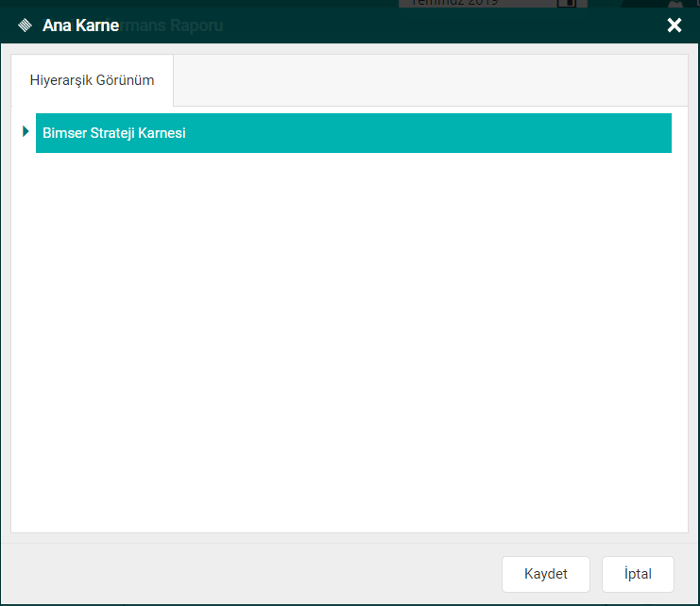The height and width of the screenshot is (606, 700).
Task: Expand the Bimser Strateji Karnesi tree node
Action: pos(26,131)
